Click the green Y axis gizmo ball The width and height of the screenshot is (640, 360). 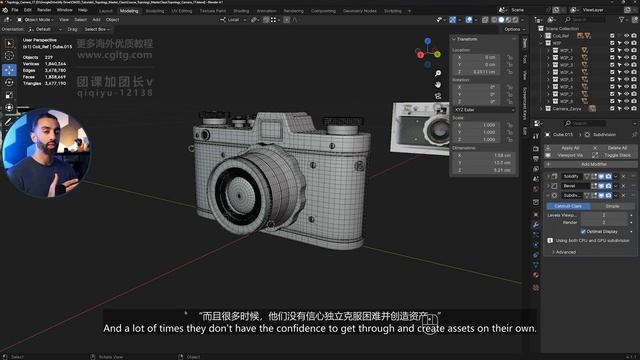[x=437, y=54]
